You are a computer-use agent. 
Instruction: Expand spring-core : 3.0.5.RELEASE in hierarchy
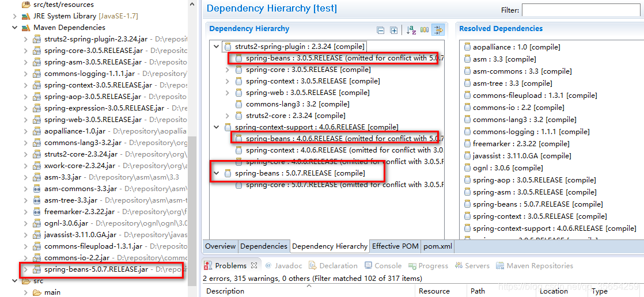pyautogui.click(x=228, y=70)
